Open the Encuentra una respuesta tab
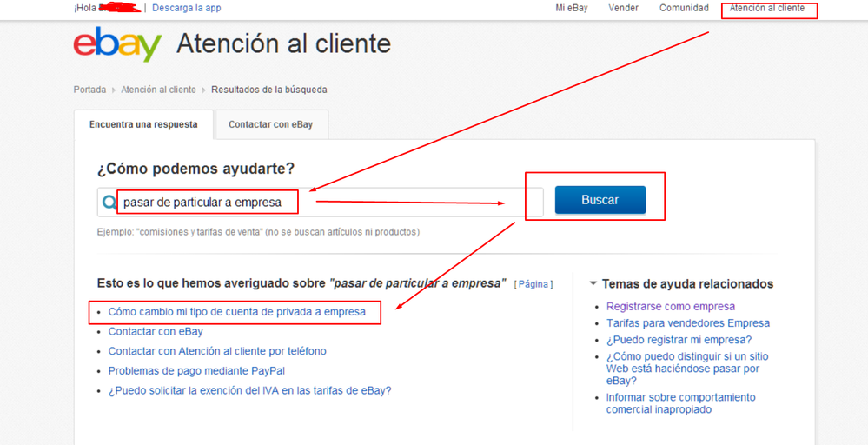This screenshot has width=868, height=445. click(x=143, y=124)
